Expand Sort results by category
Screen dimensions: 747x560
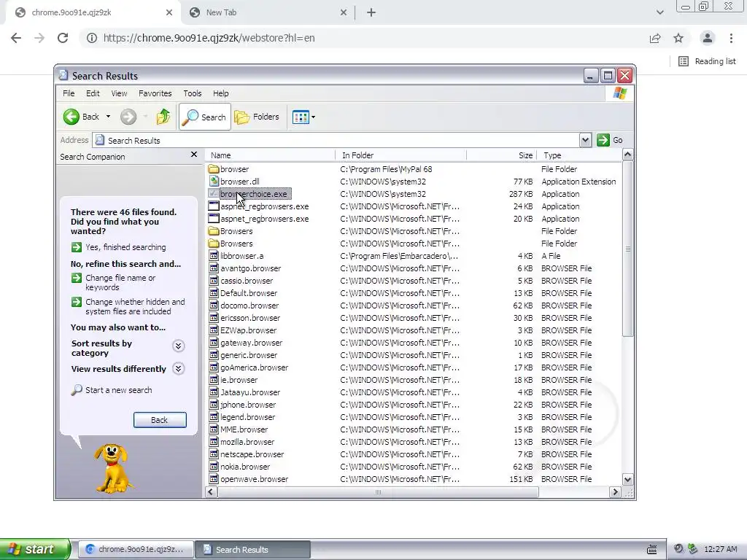point(178,346)
